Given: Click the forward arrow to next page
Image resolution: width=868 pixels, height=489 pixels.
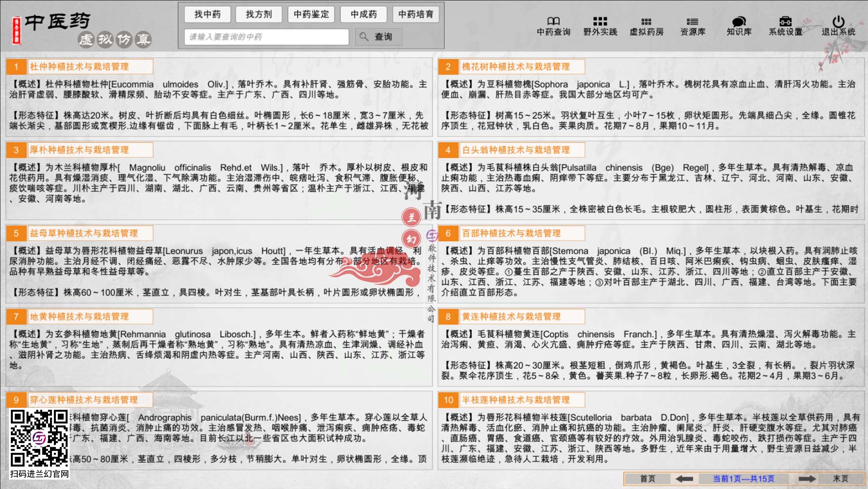Looking at the screenshot, I should pyautogui.click(x=807, y=479).
